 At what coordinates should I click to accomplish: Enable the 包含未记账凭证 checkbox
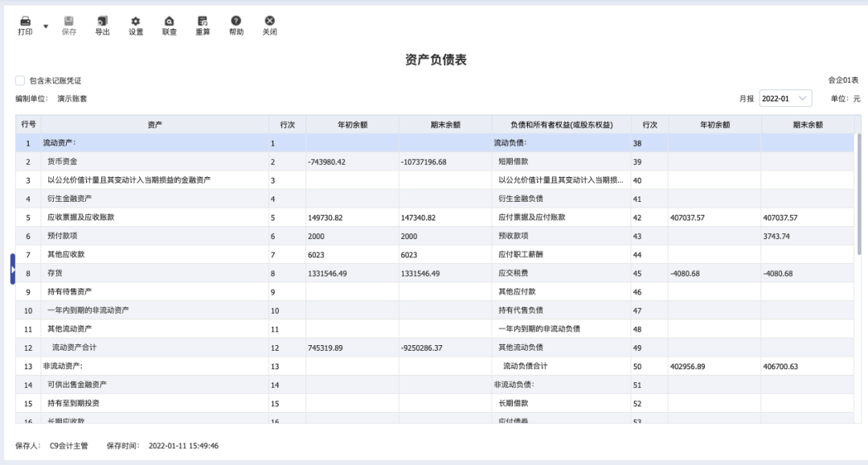20,80
